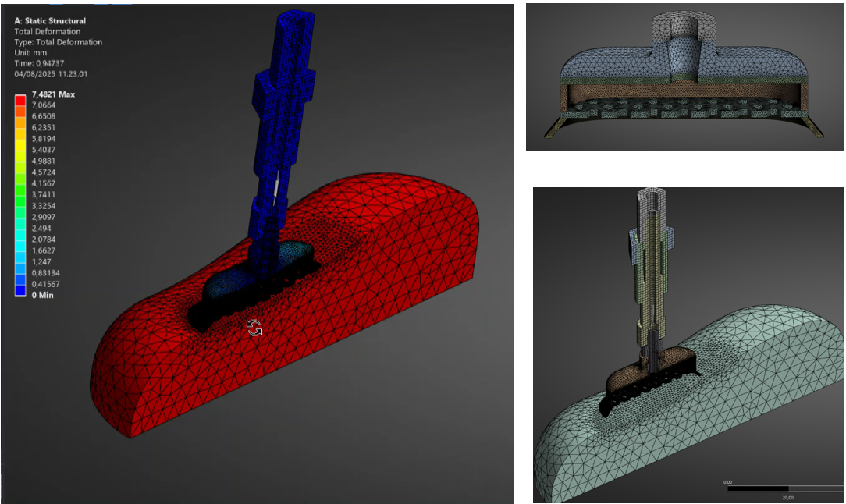Click the 'A: Static Structural' title text
This screenshot has width=846, height=504.
pos(50,20)
